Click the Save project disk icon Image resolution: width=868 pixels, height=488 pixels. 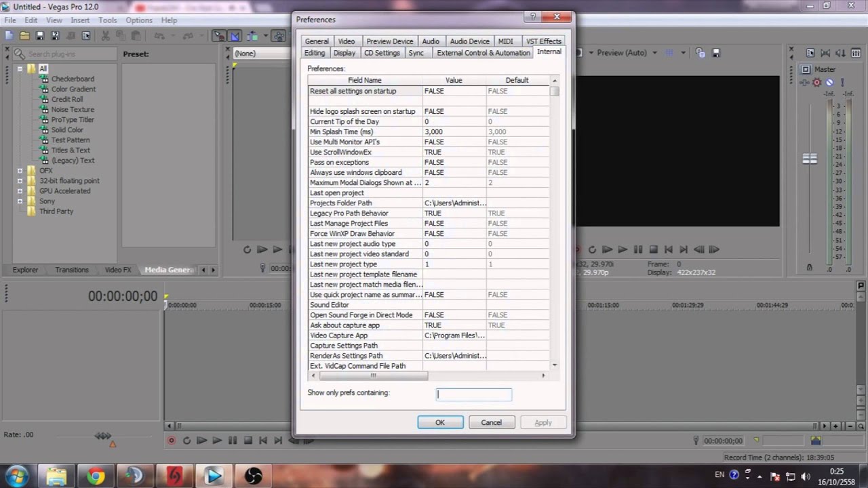coord(40,36)
